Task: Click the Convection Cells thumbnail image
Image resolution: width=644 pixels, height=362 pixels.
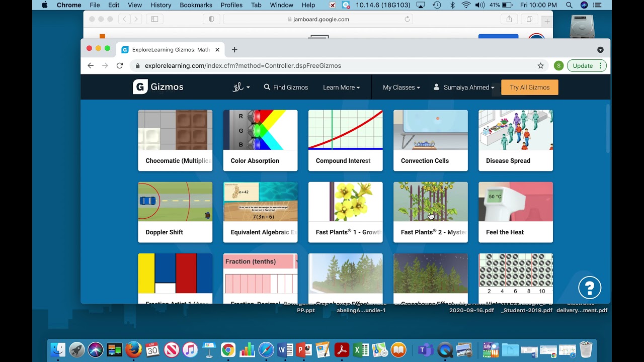Action: (x=430, y=130)
